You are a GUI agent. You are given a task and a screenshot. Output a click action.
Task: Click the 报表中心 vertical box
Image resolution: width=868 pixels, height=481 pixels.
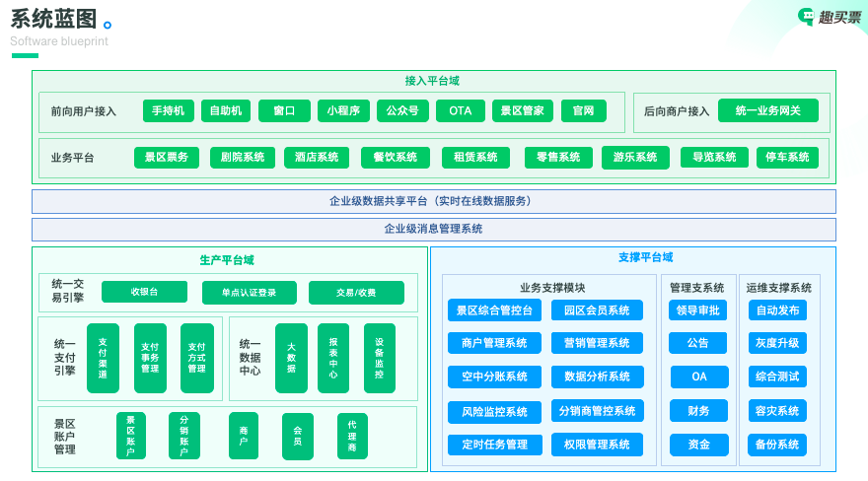(332, 358)
